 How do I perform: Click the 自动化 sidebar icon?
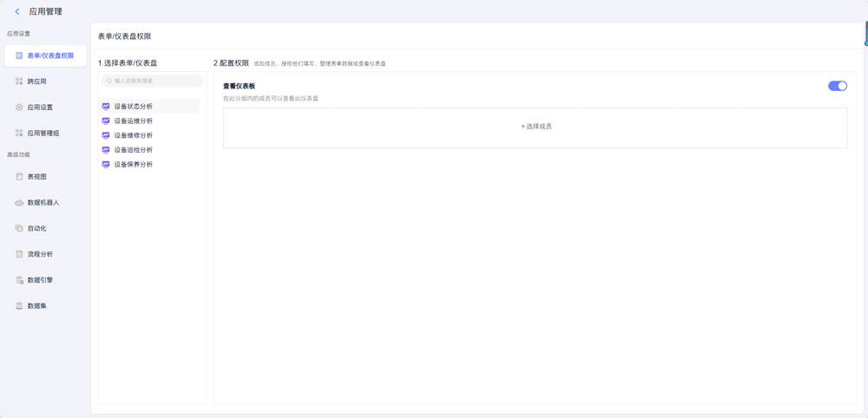point(19,229)
